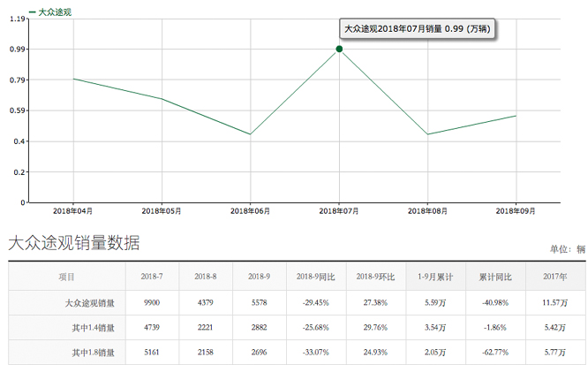Screen dimensions: 588x365
Task: Click the 2018-9 column header
Action: point(259,277)
